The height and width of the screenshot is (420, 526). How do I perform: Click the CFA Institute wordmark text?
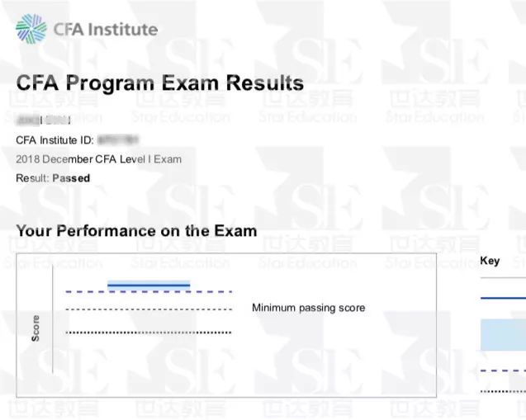pyautogui.click(x=106, y=30)
